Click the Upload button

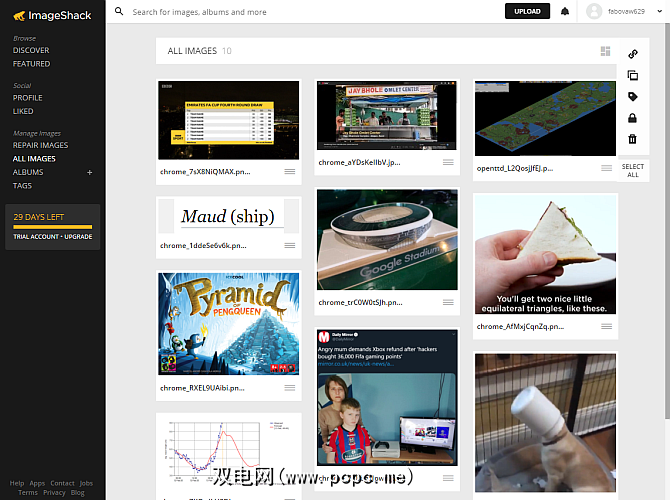click(527, 12)
